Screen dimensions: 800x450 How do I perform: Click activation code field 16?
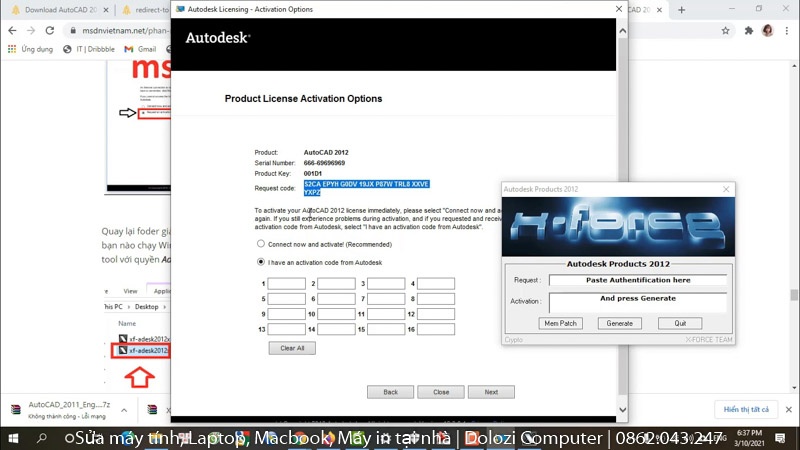tap(436, 330)
